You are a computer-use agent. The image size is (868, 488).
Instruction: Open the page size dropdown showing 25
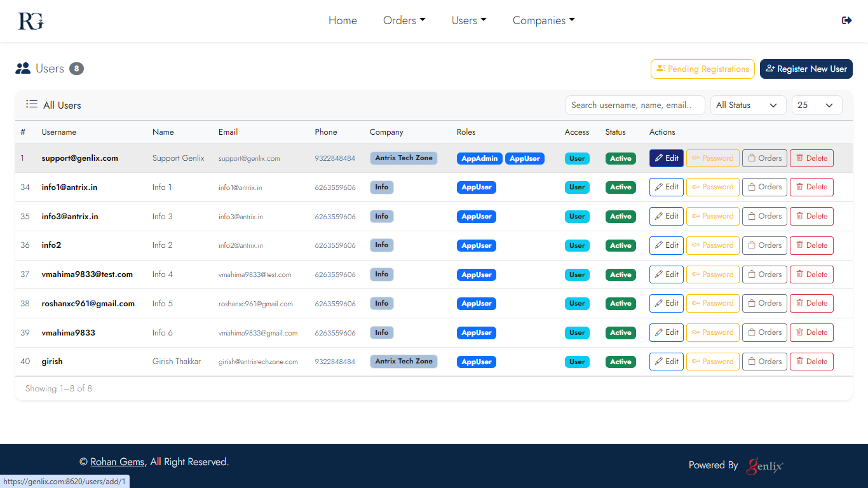[816, 105]
